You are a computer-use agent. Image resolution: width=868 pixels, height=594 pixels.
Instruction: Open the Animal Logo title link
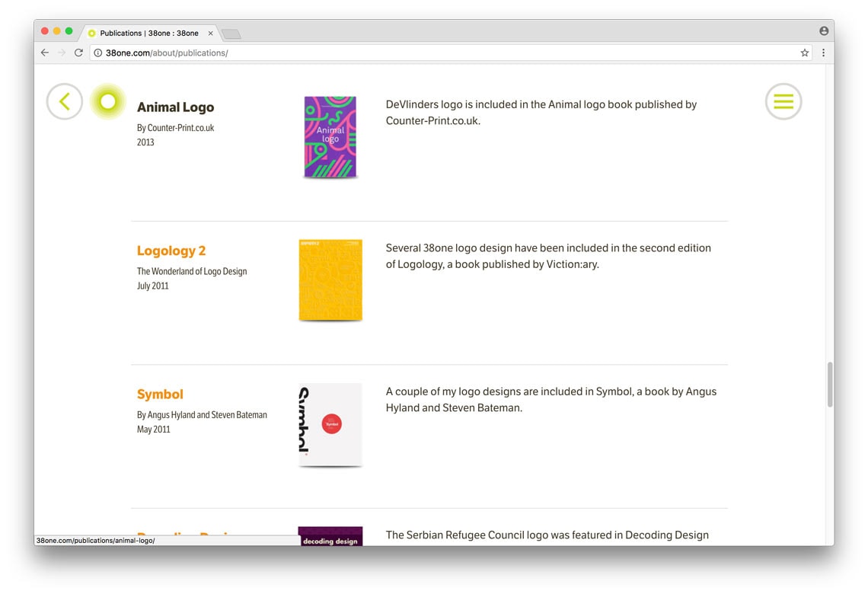click(x=175, y=107)
